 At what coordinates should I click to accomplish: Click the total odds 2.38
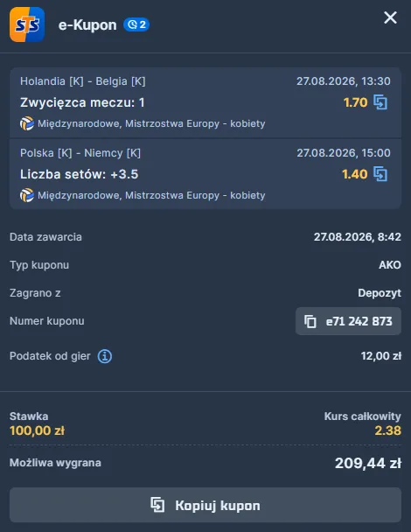[388, 430]
